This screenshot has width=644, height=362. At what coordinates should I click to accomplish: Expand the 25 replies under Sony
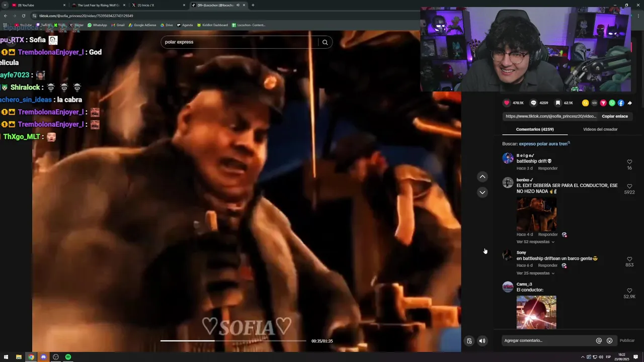coord(535,273)
